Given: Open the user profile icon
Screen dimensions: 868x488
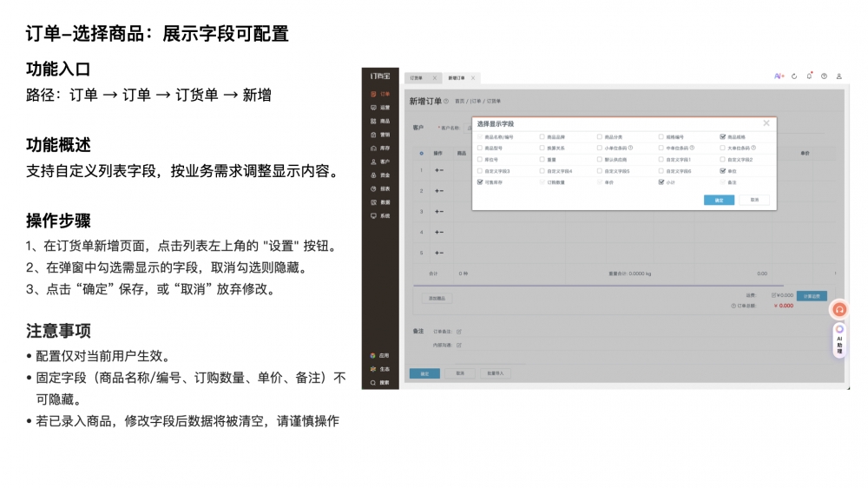Looking at the screenshot, I should [x=838, y=76].
